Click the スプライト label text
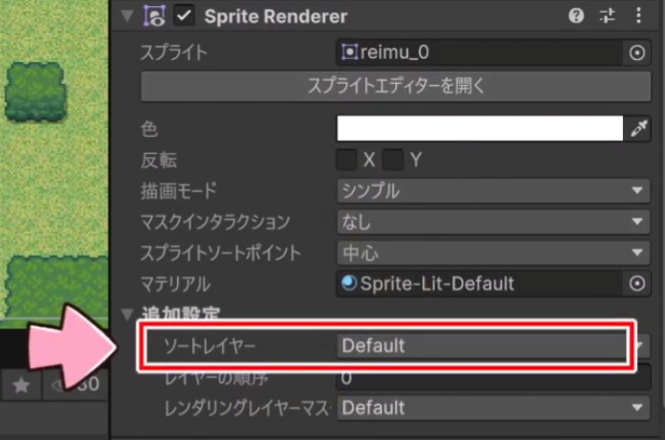The image size is (665, 440). tap(174, 53)
